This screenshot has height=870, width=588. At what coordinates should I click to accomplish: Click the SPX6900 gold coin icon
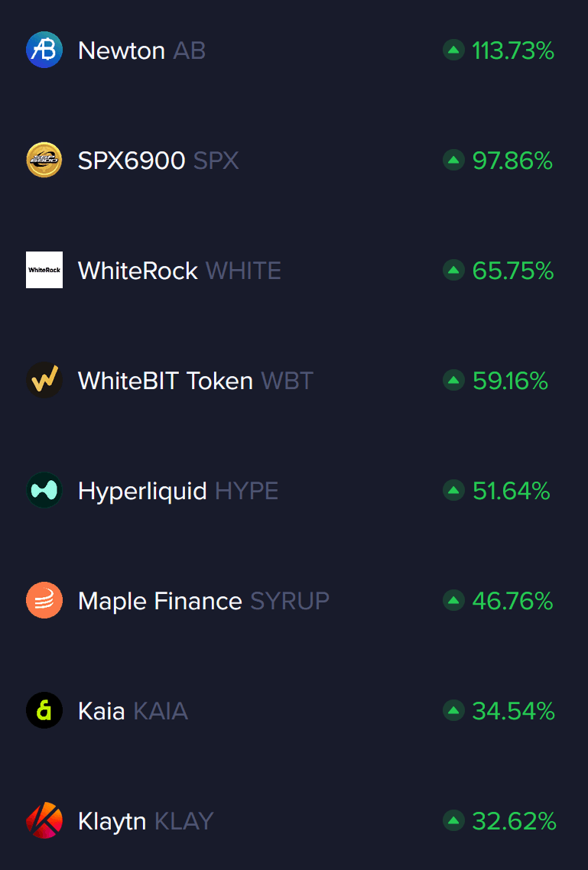[44, 161]
